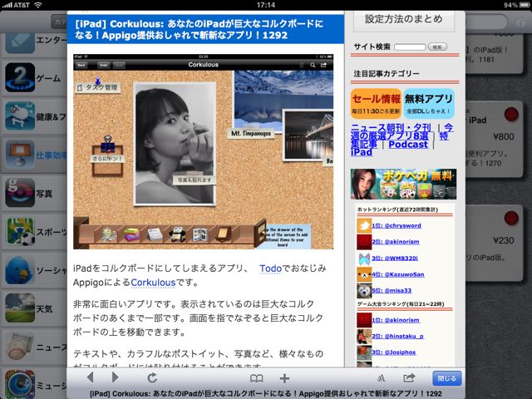Click the @misa33 avatar thumbnail
Image resolution: width=532 pixels, height=399 pixels.
pos(364,290)
